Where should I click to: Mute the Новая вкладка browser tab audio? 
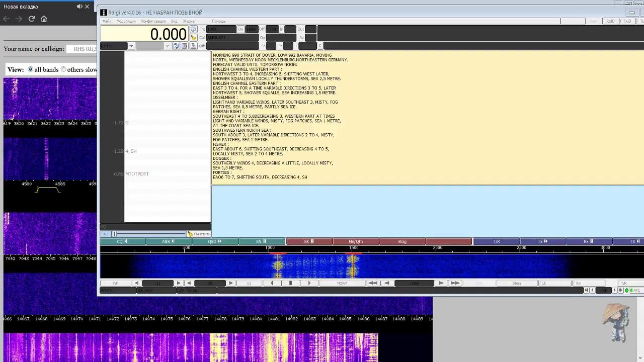(x=79, y=7)
